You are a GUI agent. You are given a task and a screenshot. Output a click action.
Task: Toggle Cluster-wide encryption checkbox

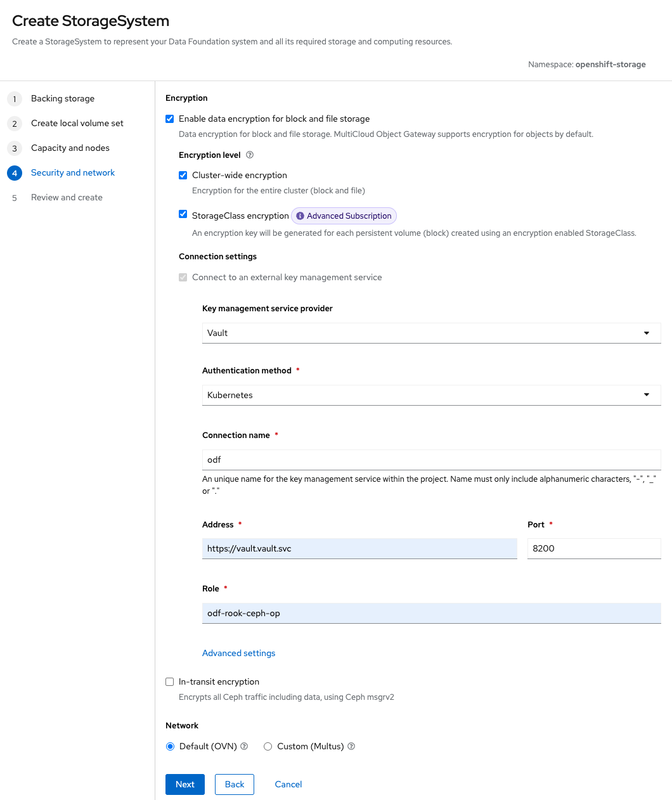(183, 175)
